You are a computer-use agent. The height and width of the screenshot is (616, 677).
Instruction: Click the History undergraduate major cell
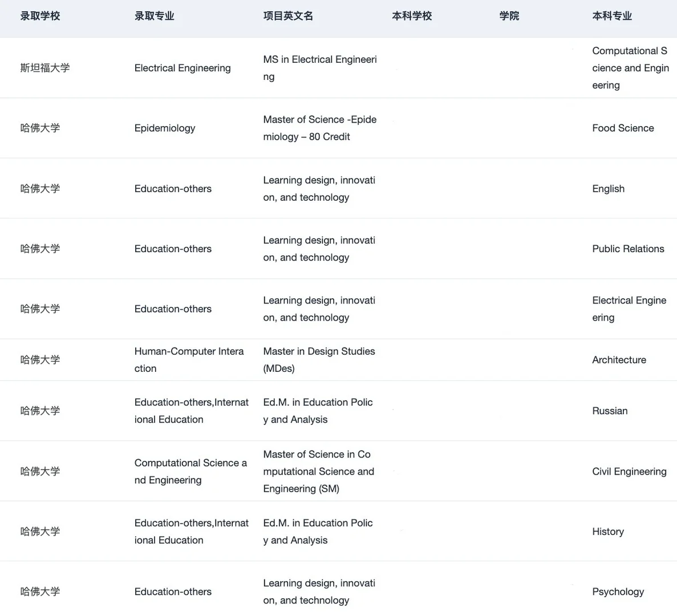[x=608, y=532]
